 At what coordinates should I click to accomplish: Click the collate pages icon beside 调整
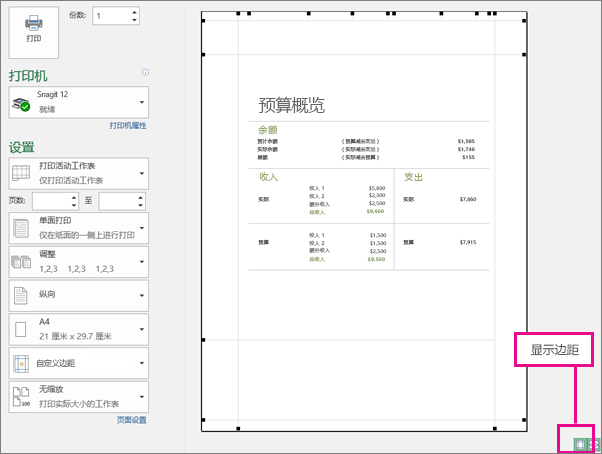click(21, 262)
